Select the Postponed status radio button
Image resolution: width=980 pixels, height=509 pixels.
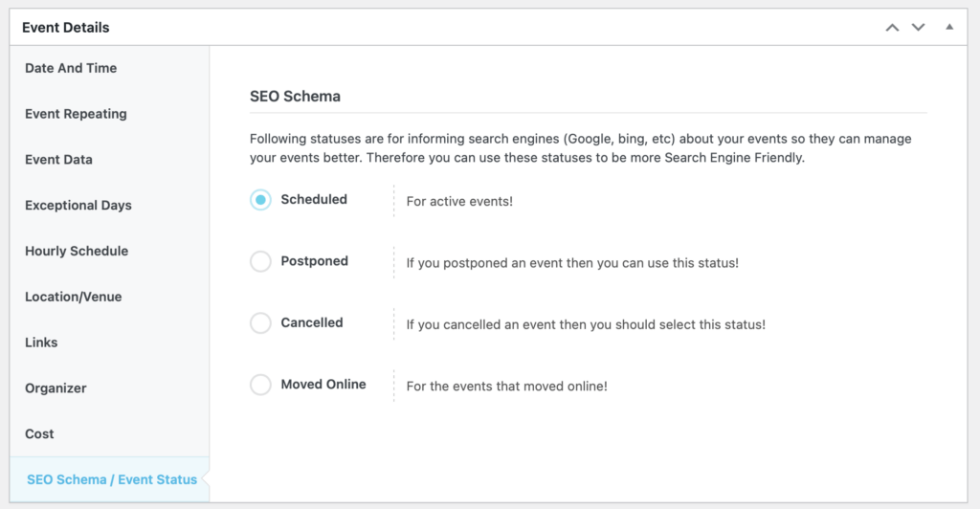pyautogui.click(x=260, y=261)
